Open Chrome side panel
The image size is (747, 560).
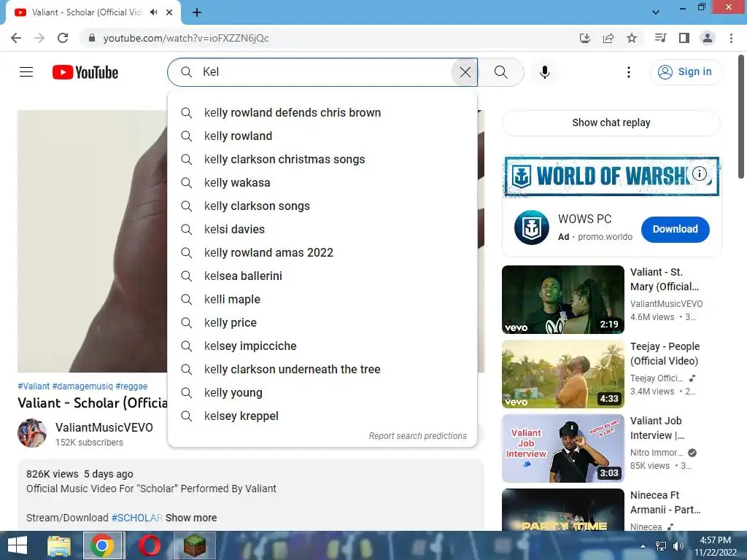click(x=684, y=38)
